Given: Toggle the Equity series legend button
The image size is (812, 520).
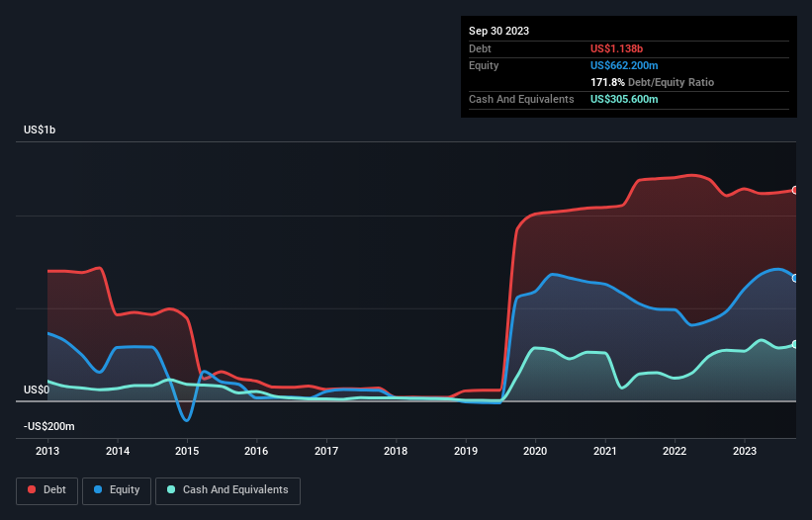Looking at the screenshot, I should pyautogui.click(x=117, y=490).
